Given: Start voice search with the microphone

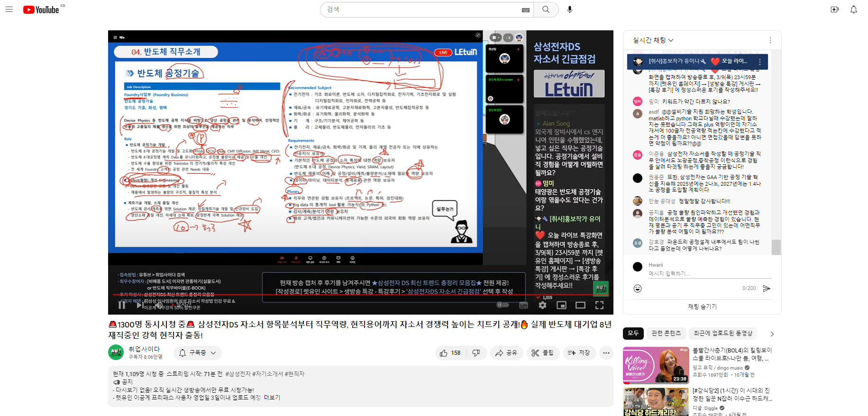Looking at the screenshot, I should coord(570,9).
